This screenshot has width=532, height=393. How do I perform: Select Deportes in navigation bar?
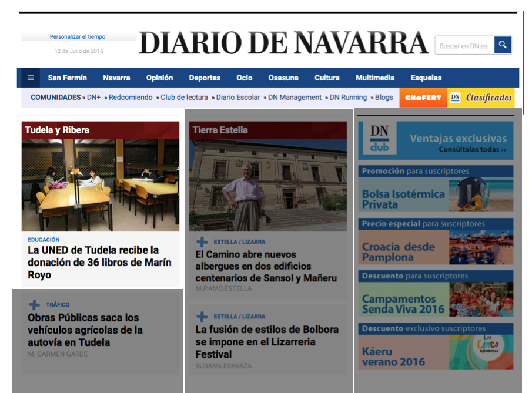point(205,78)
